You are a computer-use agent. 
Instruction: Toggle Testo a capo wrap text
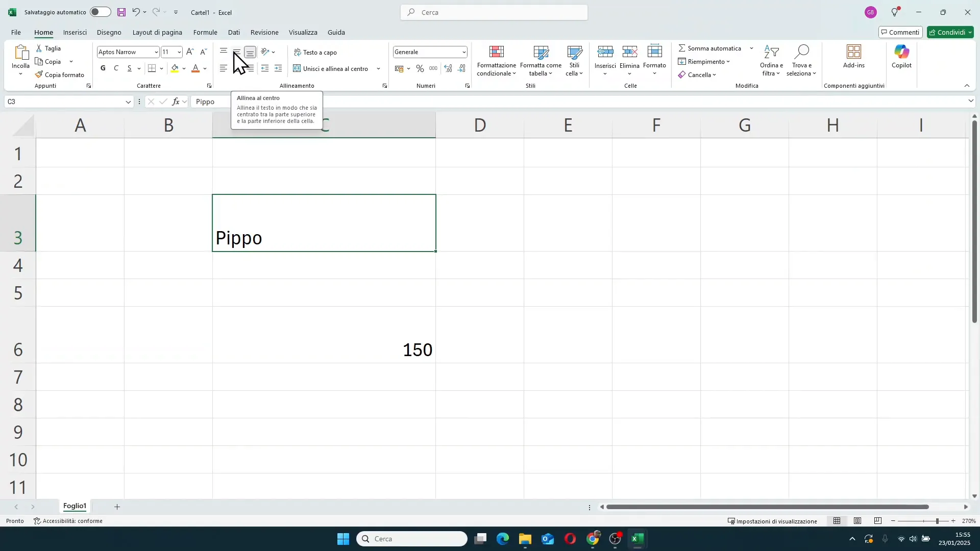(x=315, y=52)
